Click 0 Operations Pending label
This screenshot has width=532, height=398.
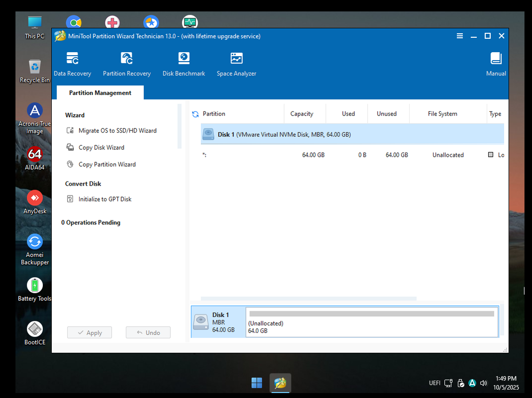point(91,222)
